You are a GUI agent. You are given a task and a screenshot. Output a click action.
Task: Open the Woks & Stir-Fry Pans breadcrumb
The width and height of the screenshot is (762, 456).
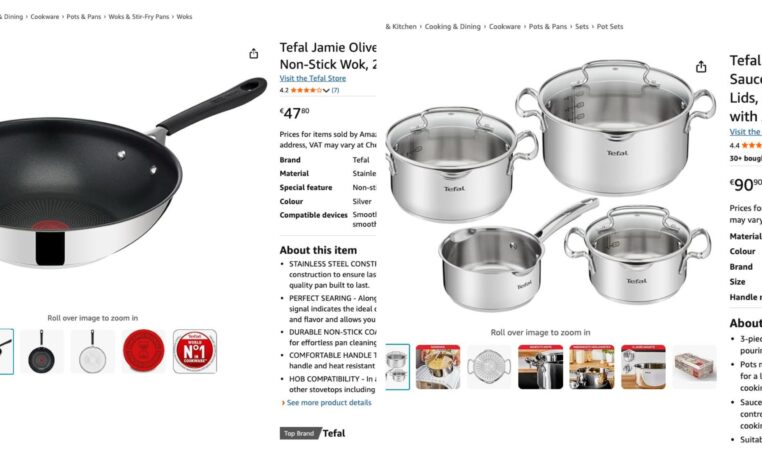click(139, 17)
